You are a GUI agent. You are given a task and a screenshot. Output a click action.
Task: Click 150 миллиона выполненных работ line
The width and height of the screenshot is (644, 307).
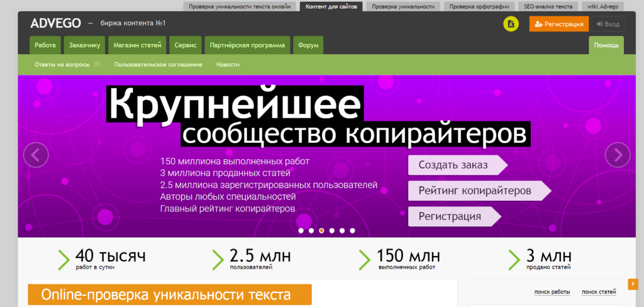click(x=235, y=161)
